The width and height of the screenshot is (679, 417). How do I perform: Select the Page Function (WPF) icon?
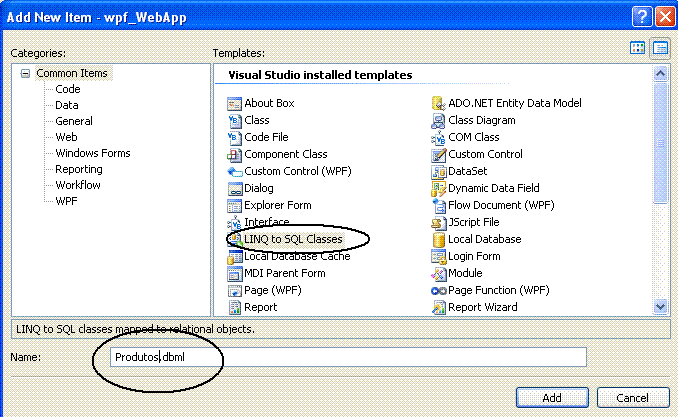coord(438,291)
